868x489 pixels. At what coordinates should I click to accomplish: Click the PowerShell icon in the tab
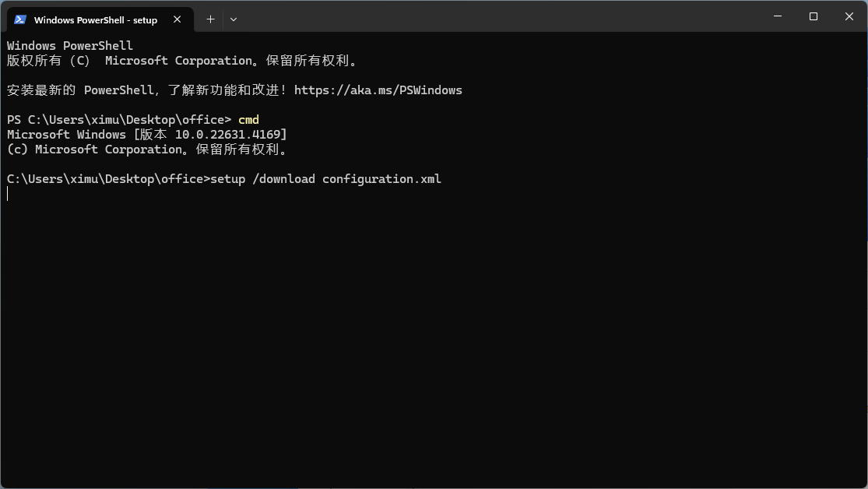point(20,19)
